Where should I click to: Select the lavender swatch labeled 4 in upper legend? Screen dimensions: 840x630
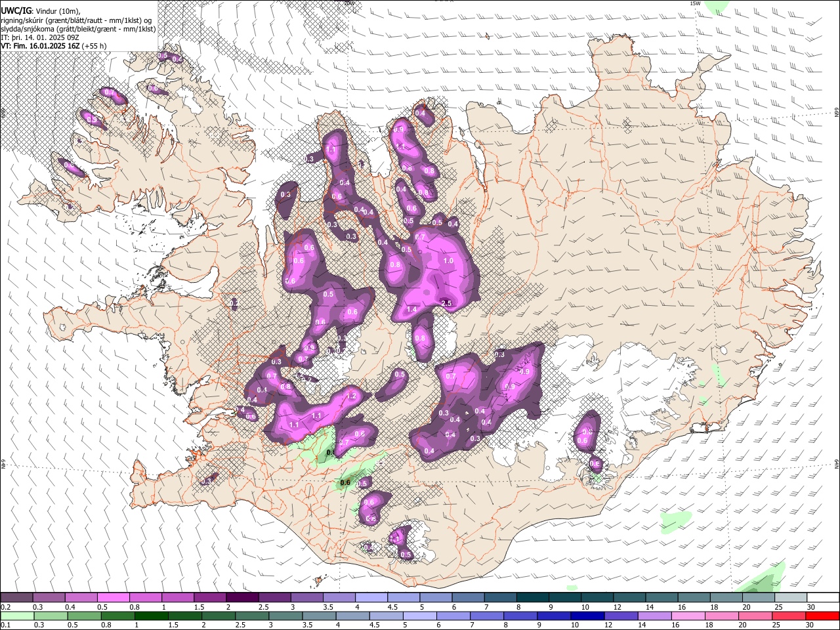[x=371, y=598]
